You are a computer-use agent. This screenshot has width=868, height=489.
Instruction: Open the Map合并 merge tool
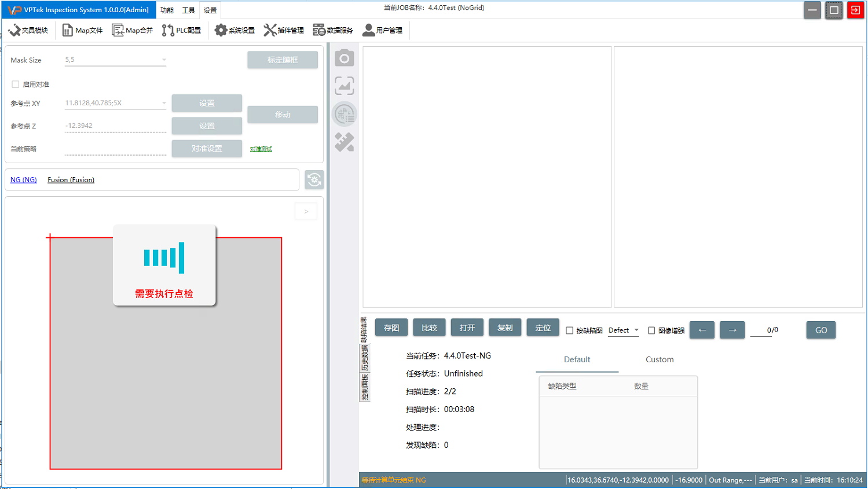(x=133, y=30)
